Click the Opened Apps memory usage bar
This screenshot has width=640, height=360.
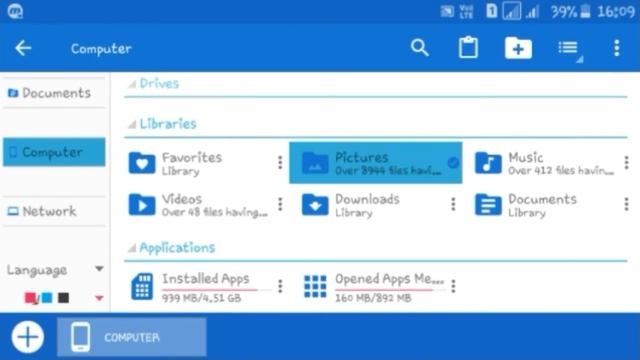pyautogui.click(x=390, y=290)
